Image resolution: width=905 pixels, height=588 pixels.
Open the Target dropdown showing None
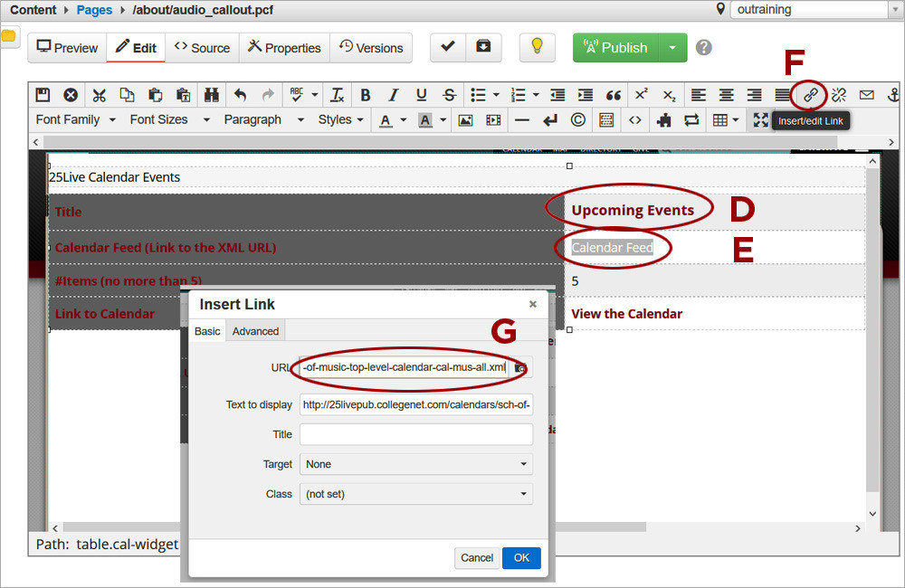(416, 464)
